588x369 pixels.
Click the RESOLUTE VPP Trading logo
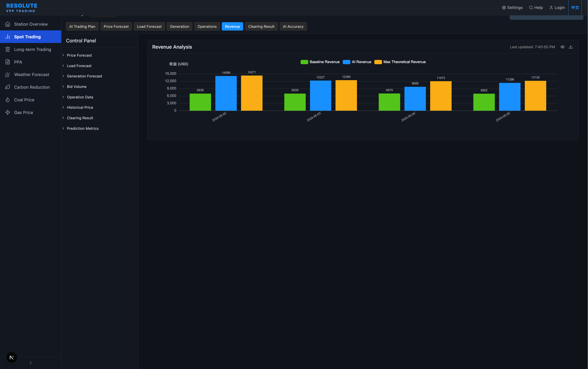[22, 8]
